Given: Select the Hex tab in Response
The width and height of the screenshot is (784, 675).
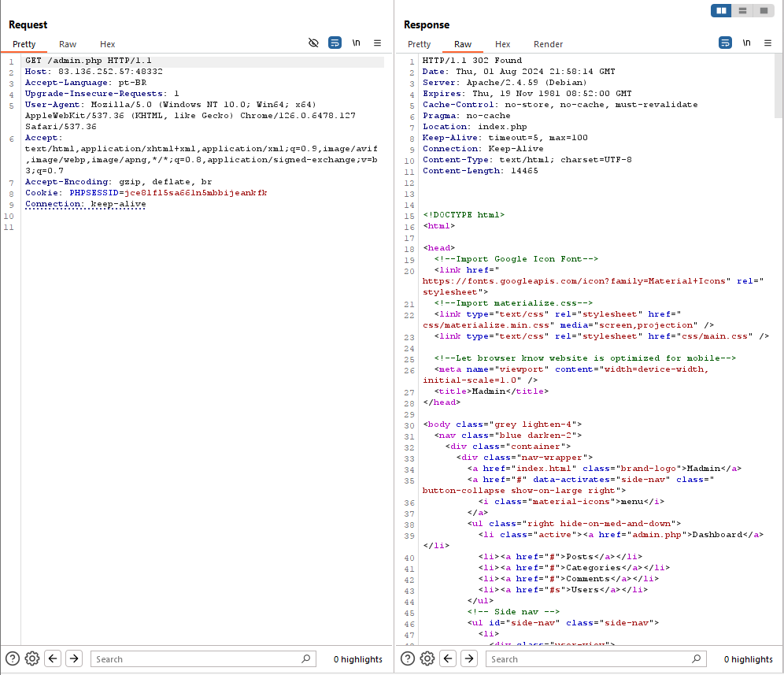Looking at the screenshot, I should tap(502, 44).
